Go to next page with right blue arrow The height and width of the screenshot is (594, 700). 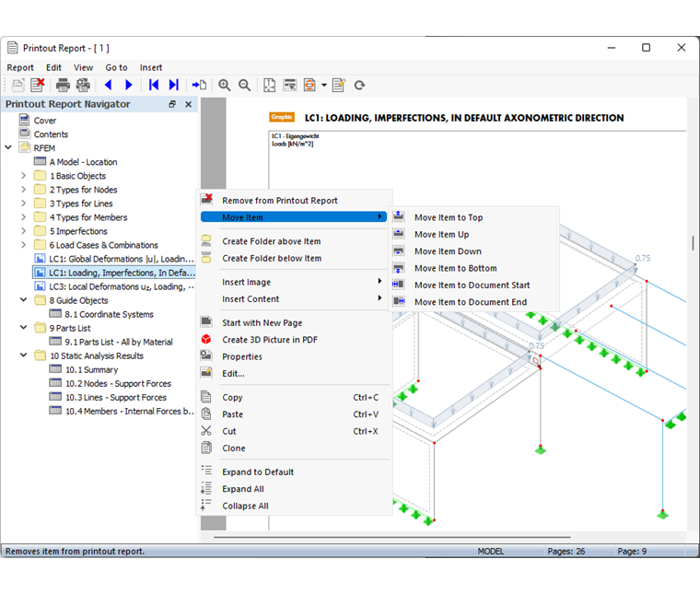[129, 85]
